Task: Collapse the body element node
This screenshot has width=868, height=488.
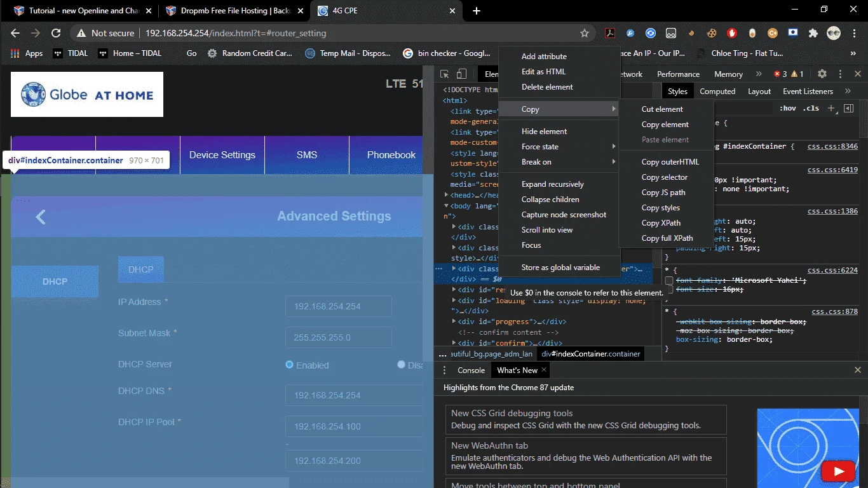Action: [x=447, y=206]
